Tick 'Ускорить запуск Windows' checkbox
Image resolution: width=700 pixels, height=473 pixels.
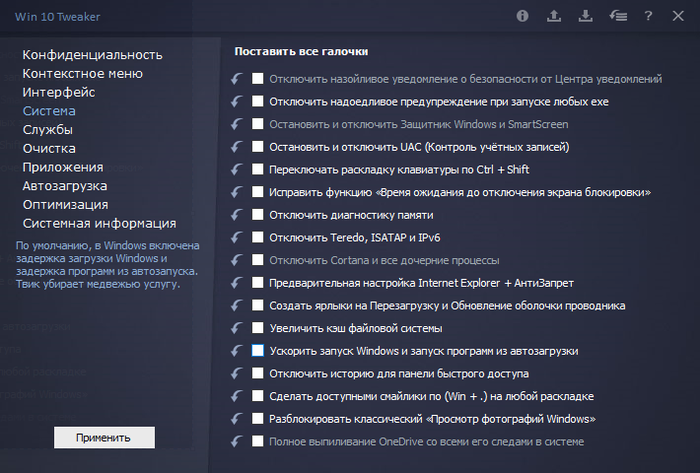(258, 351)
